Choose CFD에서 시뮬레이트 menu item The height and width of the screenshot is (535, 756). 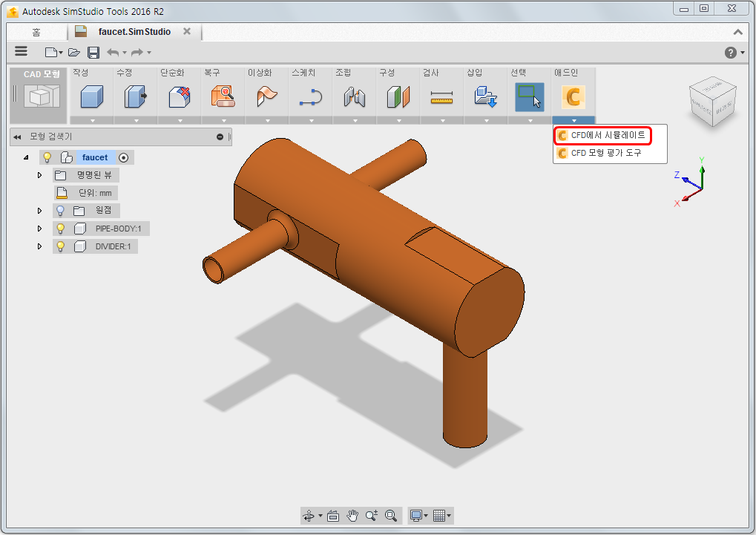pos(602,136)
